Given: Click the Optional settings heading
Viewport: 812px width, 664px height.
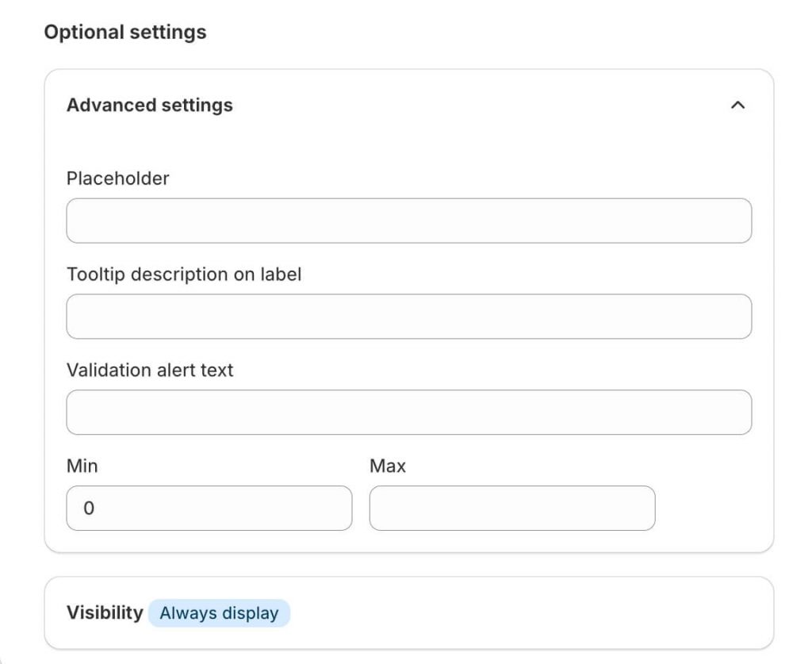Looking at the screenshot, I should 125,33.
